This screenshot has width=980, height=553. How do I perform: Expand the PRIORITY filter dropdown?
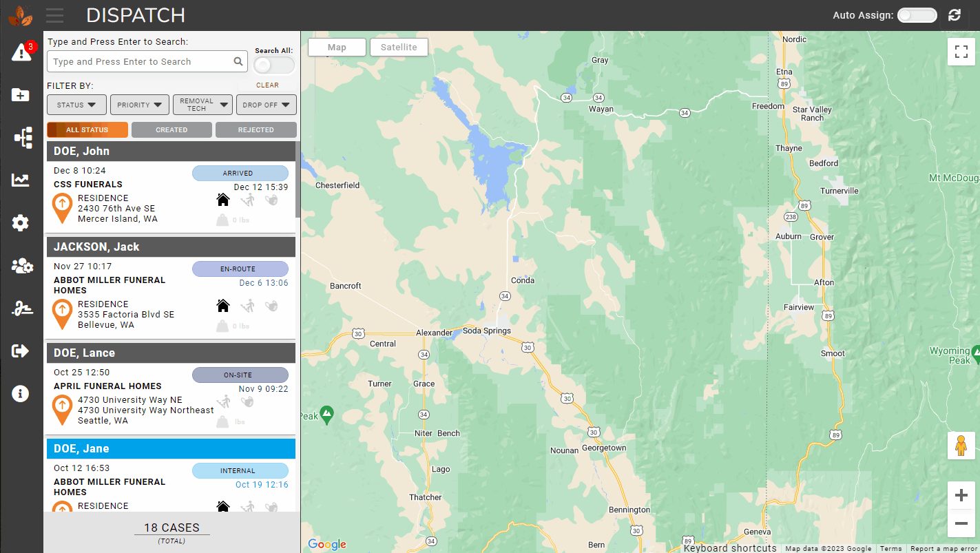coord(139,105)
